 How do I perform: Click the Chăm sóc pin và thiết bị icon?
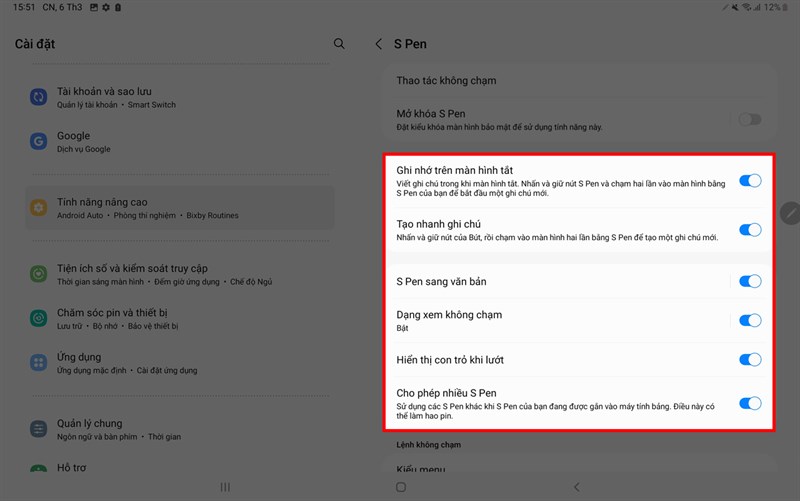[38, 318]
